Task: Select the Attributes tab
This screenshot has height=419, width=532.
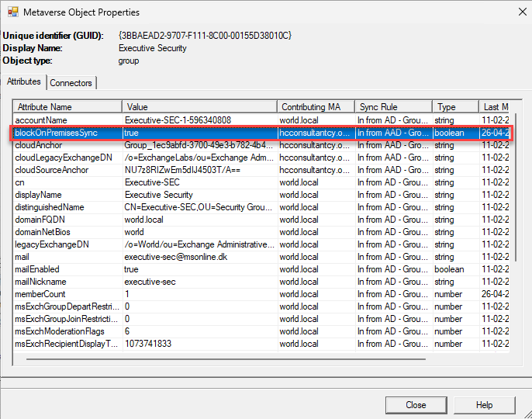Action: point(24,81)
